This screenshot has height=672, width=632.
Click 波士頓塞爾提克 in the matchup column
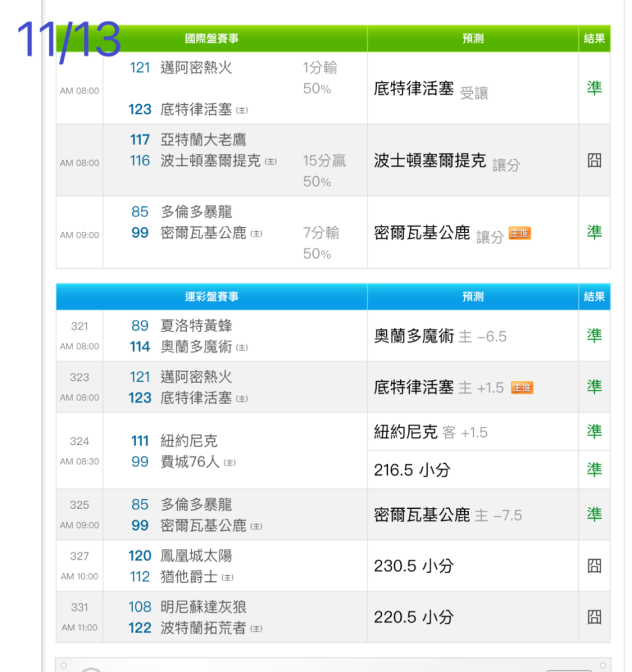tap(210, 161)
